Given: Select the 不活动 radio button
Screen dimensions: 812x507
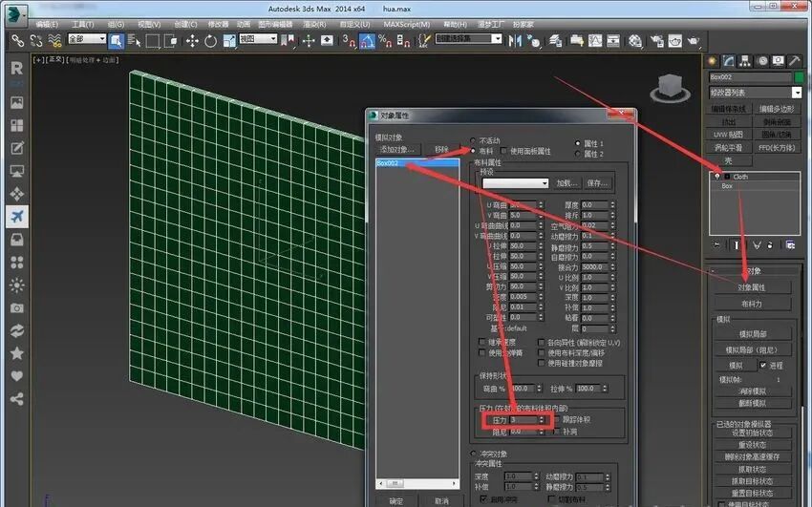Looking at the screenshot, I should point(473,140).
